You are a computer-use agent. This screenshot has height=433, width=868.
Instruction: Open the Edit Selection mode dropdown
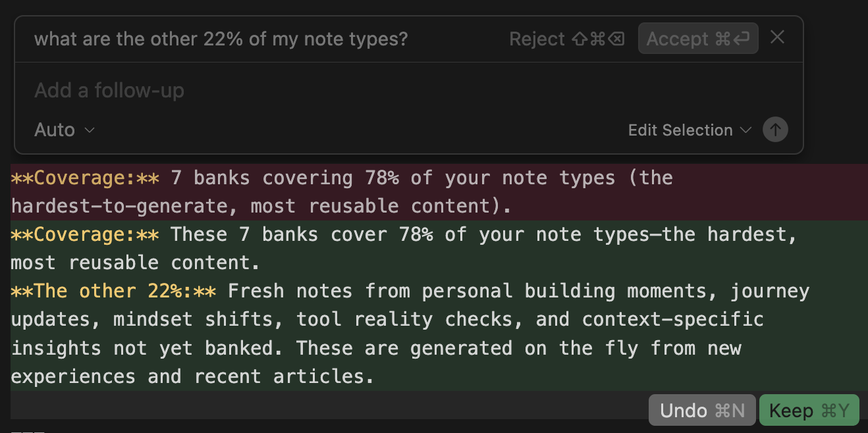coord(690,130)
